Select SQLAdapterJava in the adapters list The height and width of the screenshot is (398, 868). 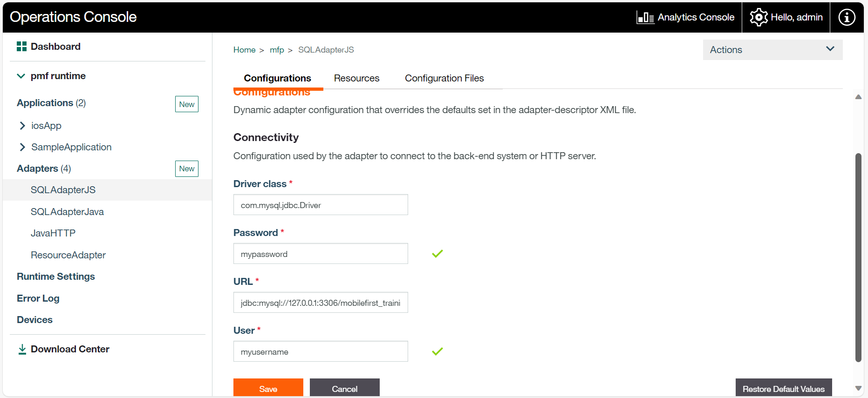pyautogui.click(x=67, y=212)
